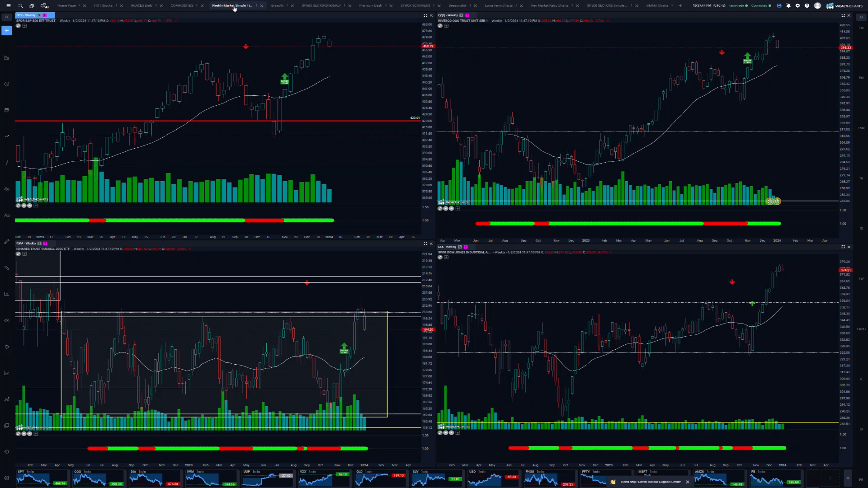Select the pencil drawing tool in left sidebar
This screenshot has height=488, width=868.
(x=6, y=242)
